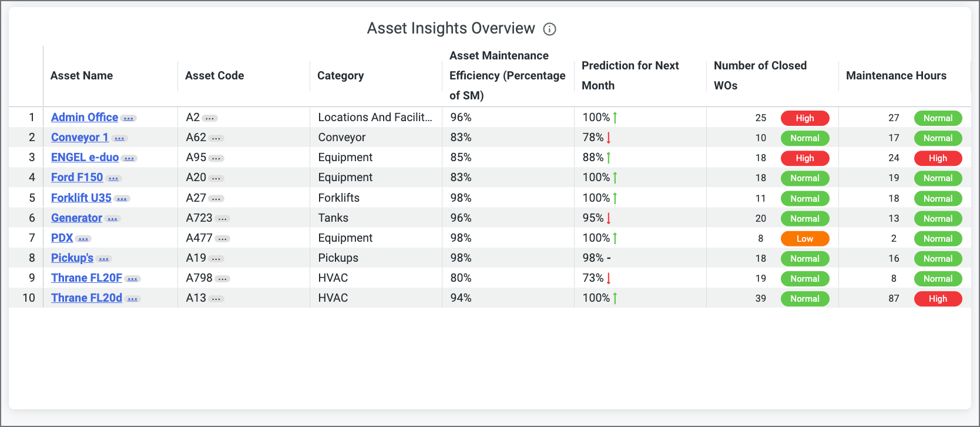Viewport: 980px width, 427px height.
Task: Click ellipsis icon after asset code A723
Action: click(x=222, y=219)
